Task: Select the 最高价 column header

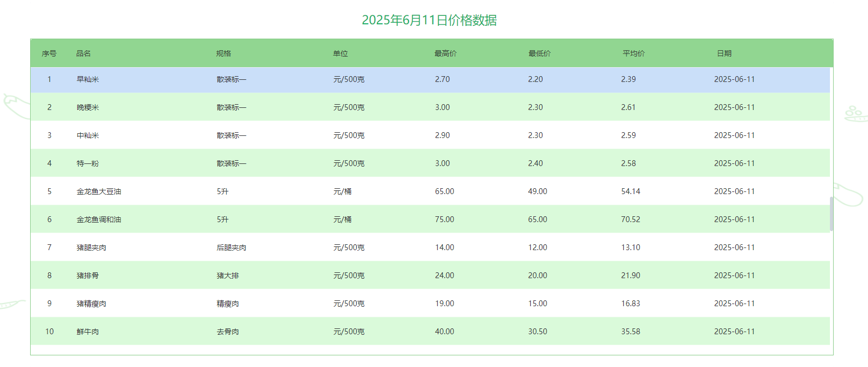Action: click(x=445, y=53)
